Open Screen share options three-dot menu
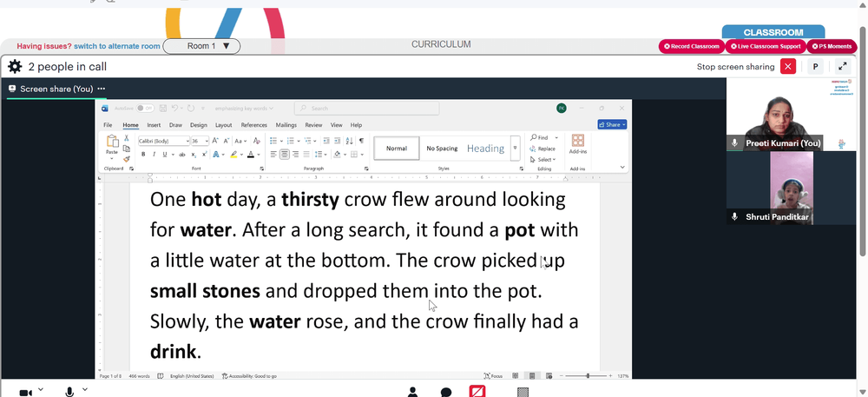This screenshot has width=868, height=397. pos(101,89)
